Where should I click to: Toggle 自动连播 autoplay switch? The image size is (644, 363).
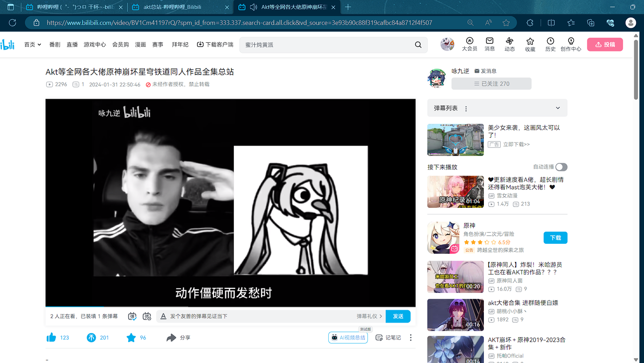click(x=561, y=167)
